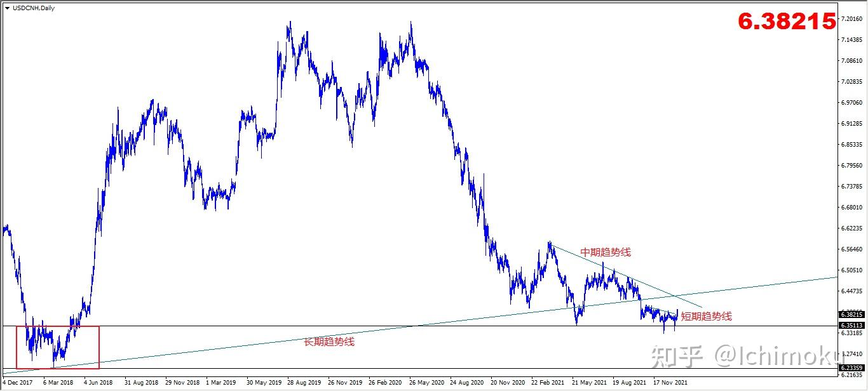Click the 6.62235 price axis value

click(851, 228)
